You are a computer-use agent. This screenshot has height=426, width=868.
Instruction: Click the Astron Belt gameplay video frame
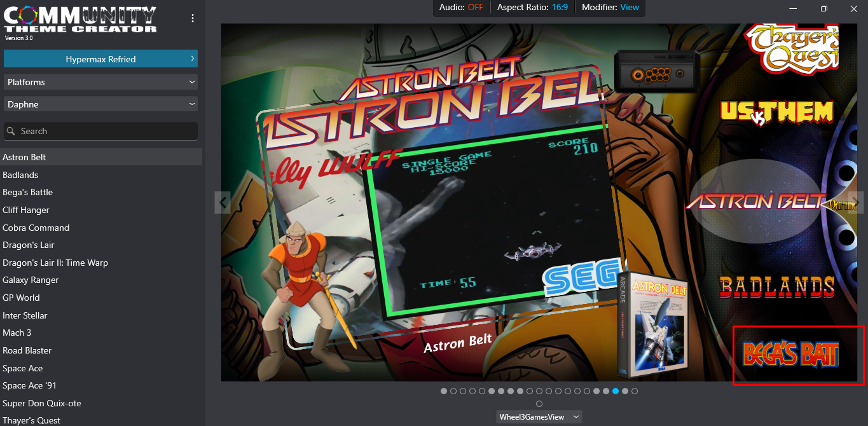tap(493, 220)
